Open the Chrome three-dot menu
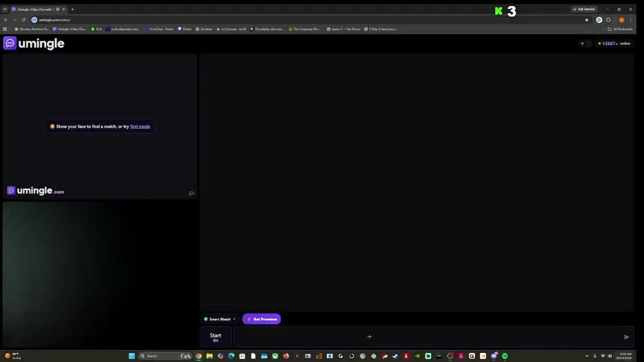 pos(631,20)
